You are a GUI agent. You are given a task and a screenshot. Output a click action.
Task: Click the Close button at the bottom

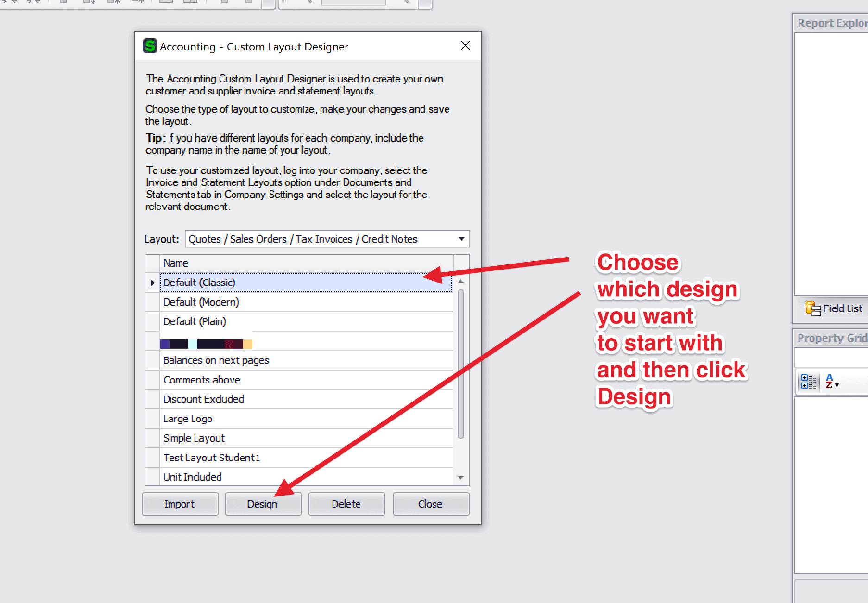(x=430, y=504)
